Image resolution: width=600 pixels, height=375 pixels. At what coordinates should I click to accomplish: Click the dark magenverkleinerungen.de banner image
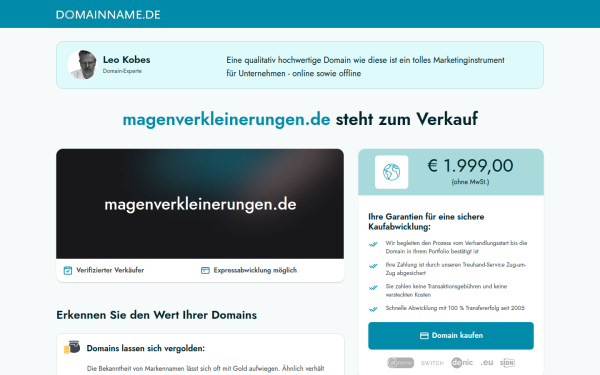pyautogui.click(x=200, y=204)
